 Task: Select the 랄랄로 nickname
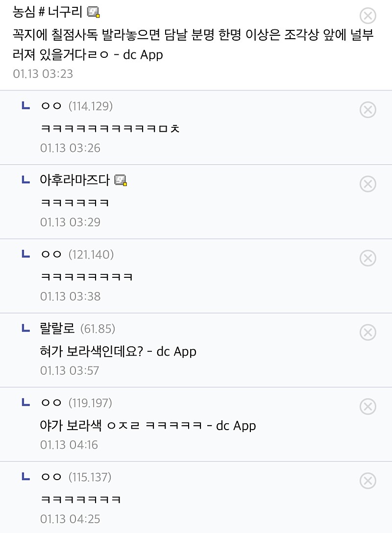pyautogui.click(x=57, y=329)
